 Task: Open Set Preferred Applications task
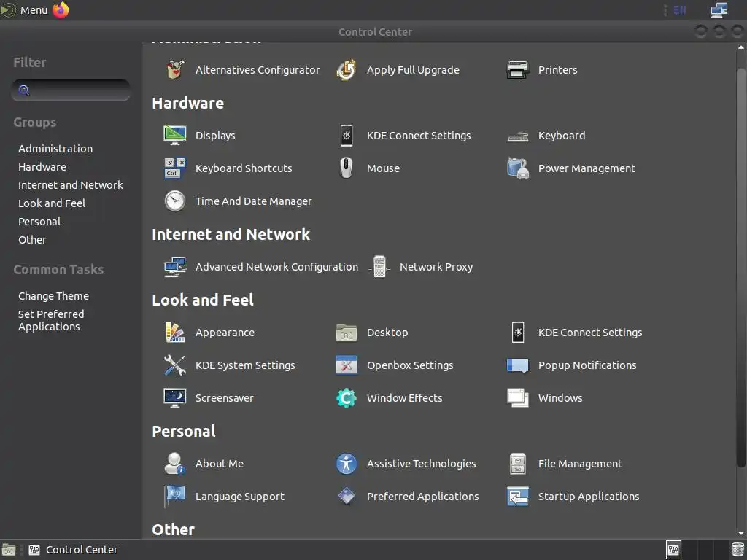pyautogui.click(x=51, y=320)
